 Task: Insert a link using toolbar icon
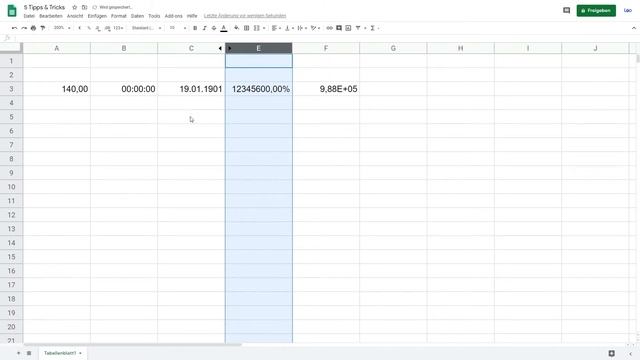(x=329, y=28)
